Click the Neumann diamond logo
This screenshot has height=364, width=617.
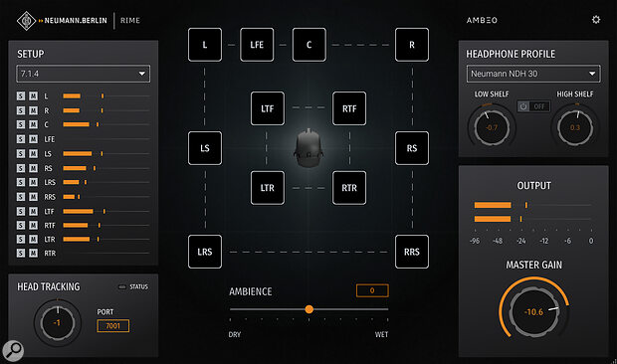(26, 21)
